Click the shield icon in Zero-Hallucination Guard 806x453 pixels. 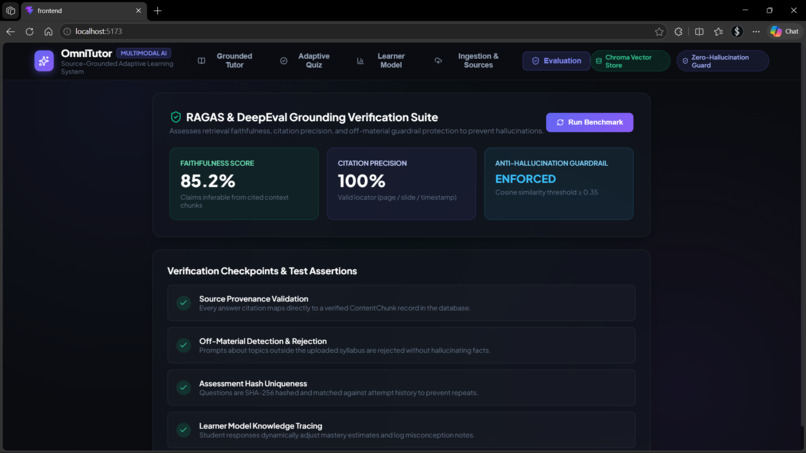685,61
